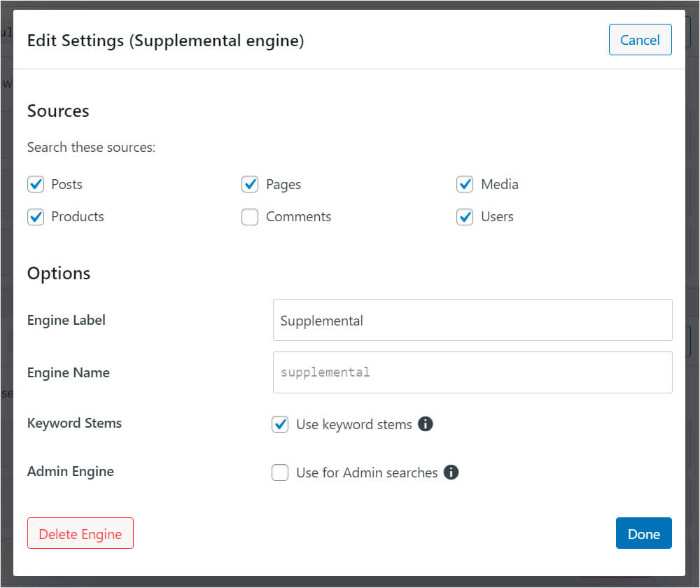Uncheck the Posts source checkbox
The width and height of the screenshot is (700, 588).
click(x=36, y=184)
